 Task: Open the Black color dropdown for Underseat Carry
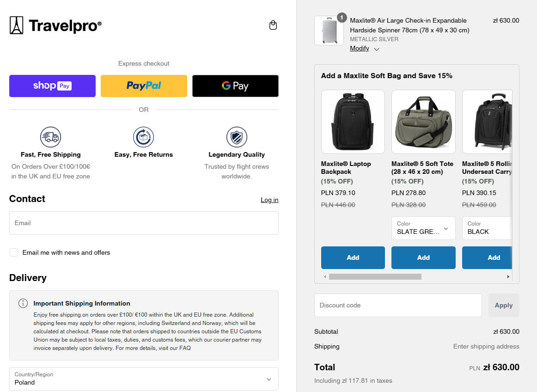487,228
